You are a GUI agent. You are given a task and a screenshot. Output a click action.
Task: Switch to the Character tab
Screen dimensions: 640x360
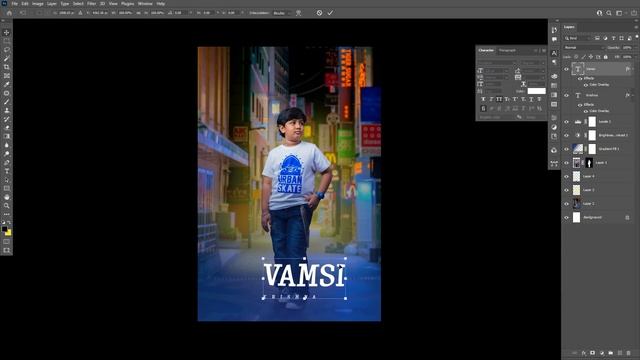[486, 51]
